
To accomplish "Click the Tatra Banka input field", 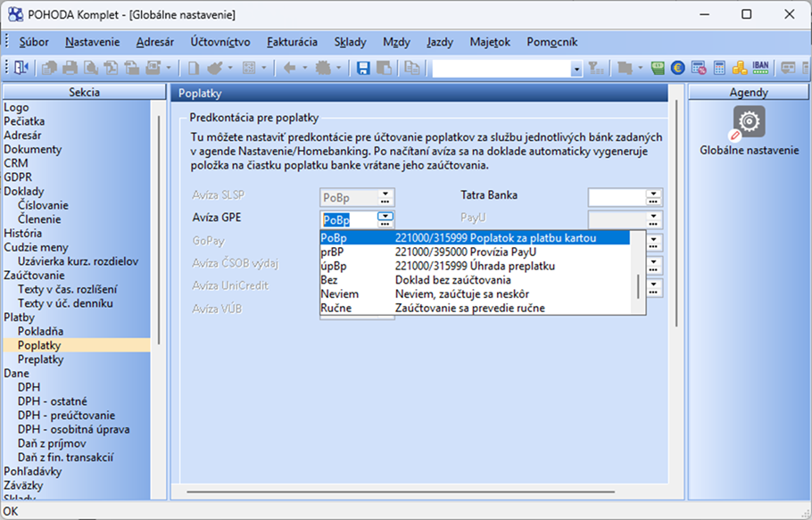I will (617, 197).
